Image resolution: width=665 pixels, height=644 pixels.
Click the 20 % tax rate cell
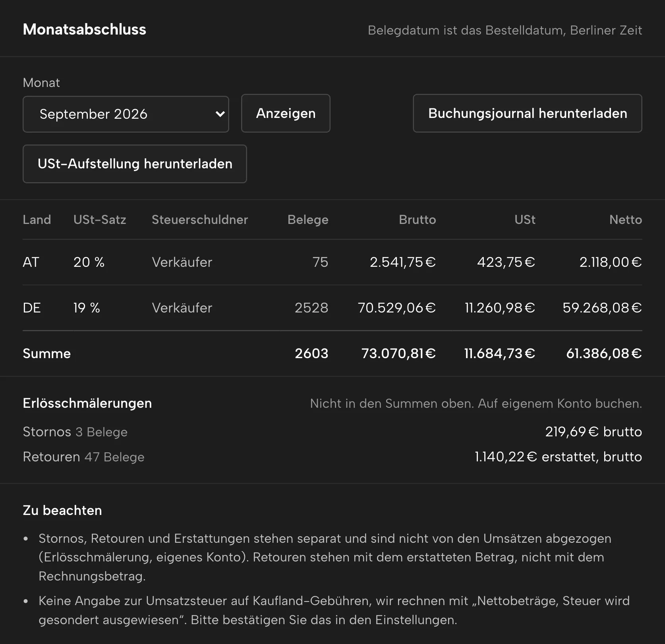pos(89,262)
